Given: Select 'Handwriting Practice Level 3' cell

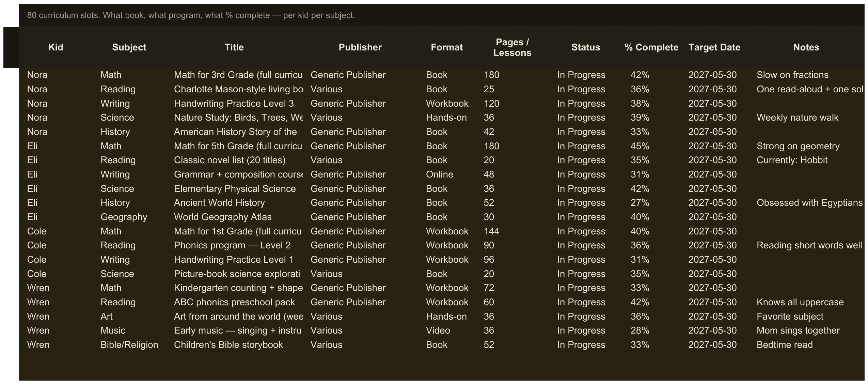Looking at the screenshot, I should 234,104.
